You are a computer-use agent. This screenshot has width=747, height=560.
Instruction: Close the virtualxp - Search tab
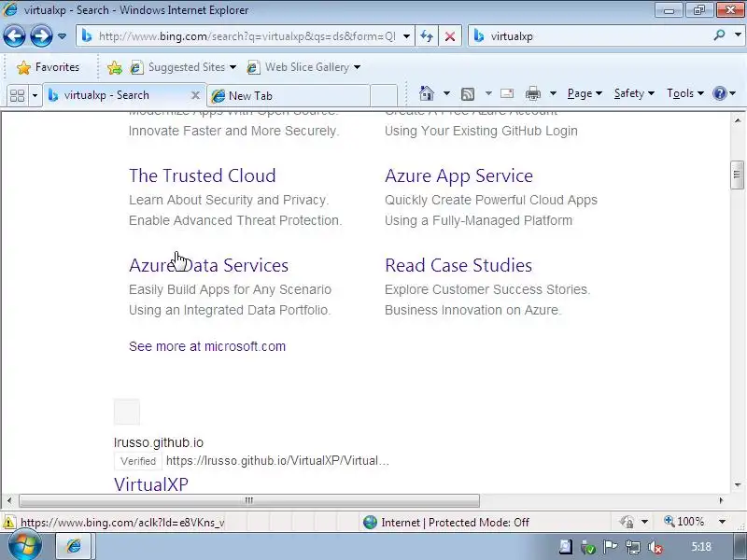[195, 95]
